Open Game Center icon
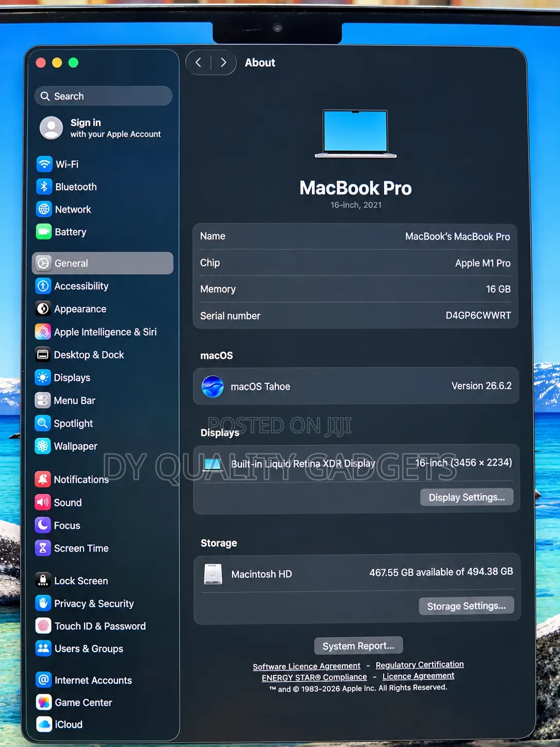This screenshot has width=560, height=747. 44,702
